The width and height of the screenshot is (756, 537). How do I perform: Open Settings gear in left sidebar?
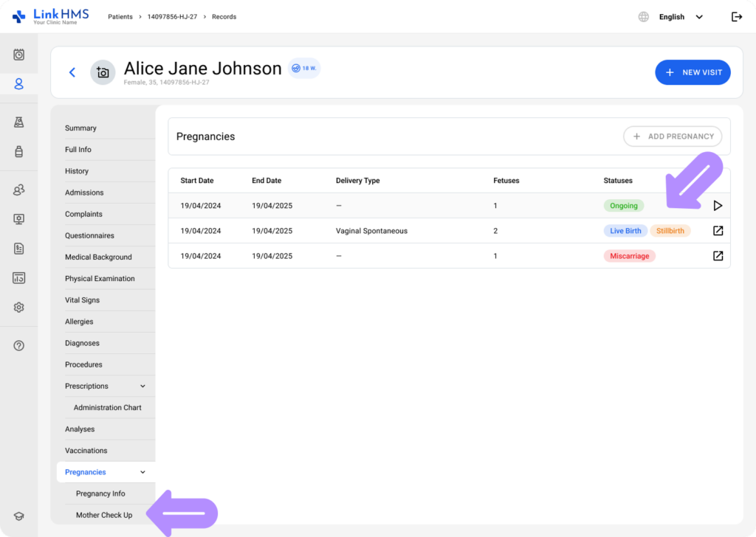[19, 308]
